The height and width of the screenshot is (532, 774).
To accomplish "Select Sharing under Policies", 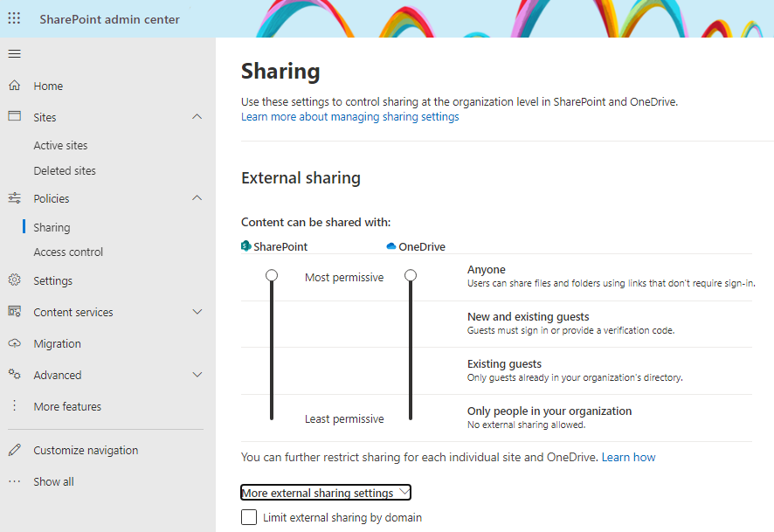I will point(52,227).
